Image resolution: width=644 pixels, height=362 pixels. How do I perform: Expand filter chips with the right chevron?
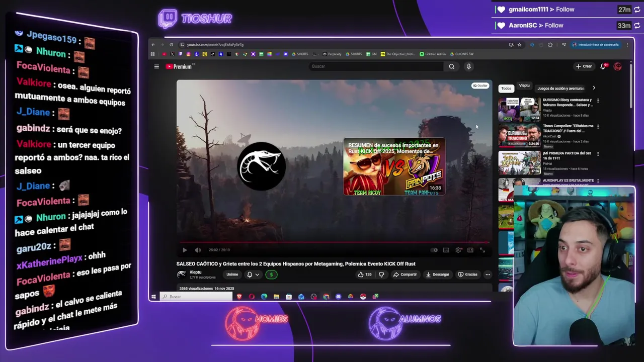594,88
